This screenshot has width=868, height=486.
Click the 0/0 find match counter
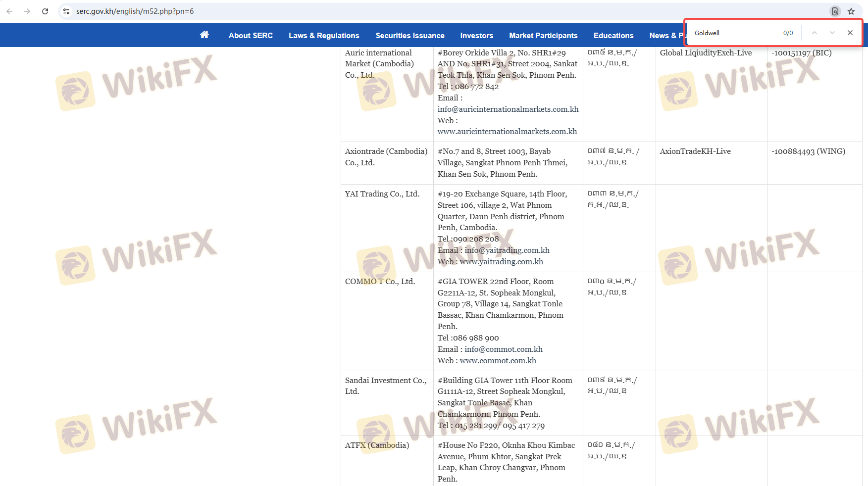[788, 33]
